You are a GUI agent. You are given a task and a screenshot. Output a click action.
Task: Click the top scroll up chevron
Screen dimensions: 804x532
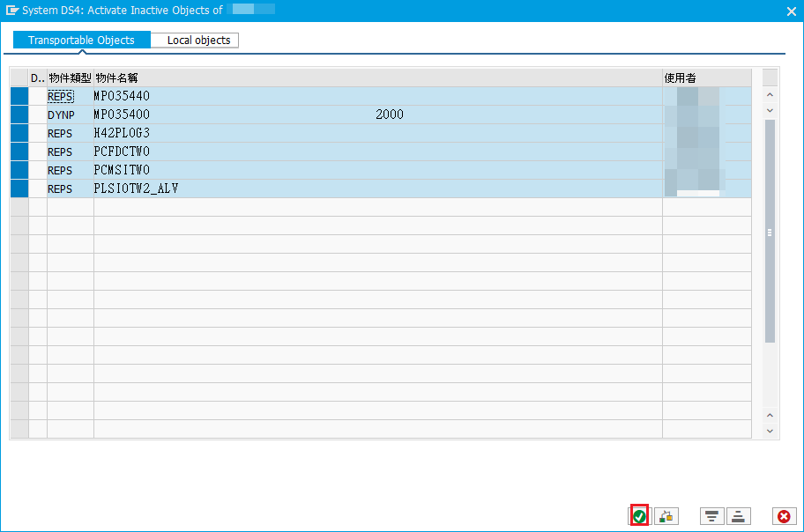tap(770, 94)
